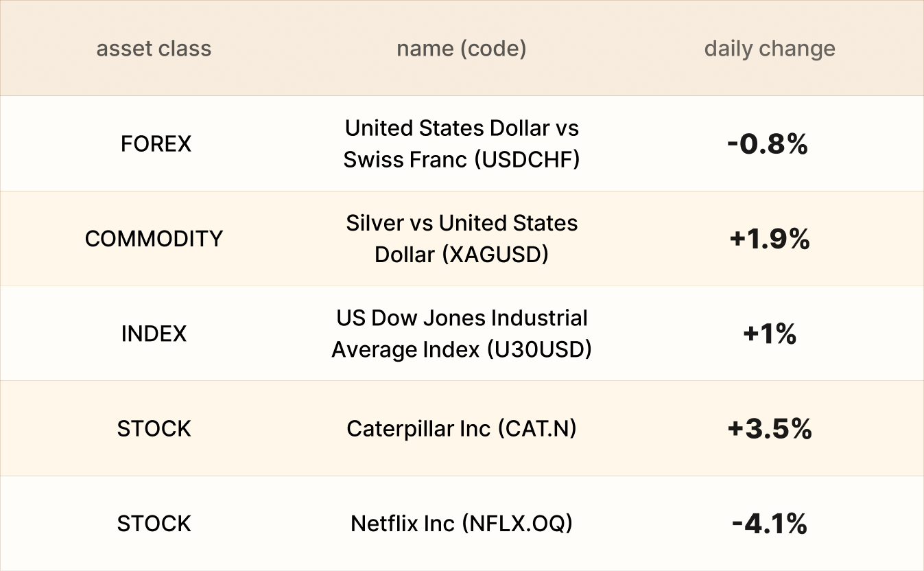Open Caterpillar Inc (CAT.N) entry

click(461, 429)
